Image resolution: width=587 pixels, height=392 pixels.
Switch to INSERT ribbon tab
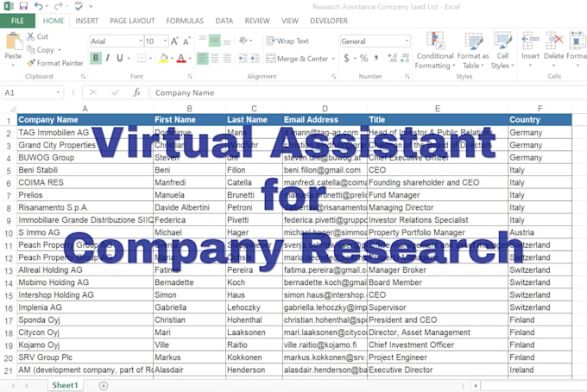pyautogui.click(x=87, y=21)
